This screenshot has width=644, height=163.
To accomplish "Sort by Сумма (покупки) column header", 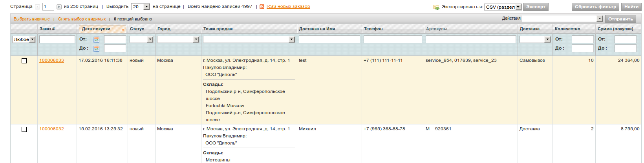I will coord(615,29).
